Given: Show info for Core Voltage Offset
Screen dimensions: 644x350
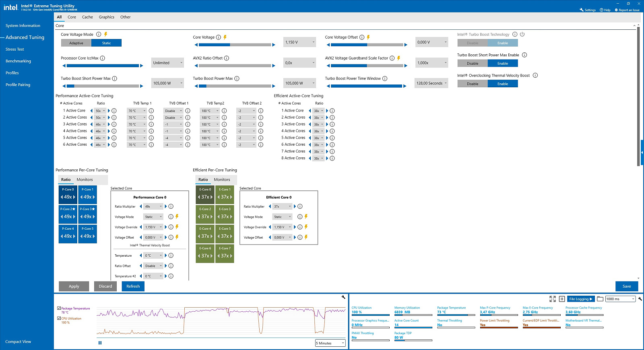Looking at the screenshot, I should point(362,37).
